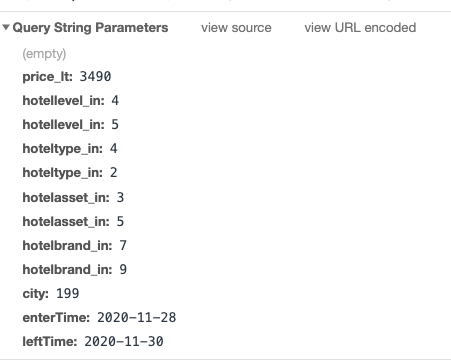Select the price_lt parameter name
This screenshot has height=360, width=451.
point(48,77)
